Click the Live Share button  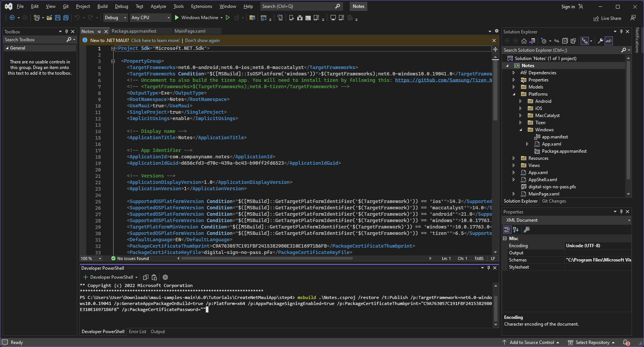coord(607,18)
